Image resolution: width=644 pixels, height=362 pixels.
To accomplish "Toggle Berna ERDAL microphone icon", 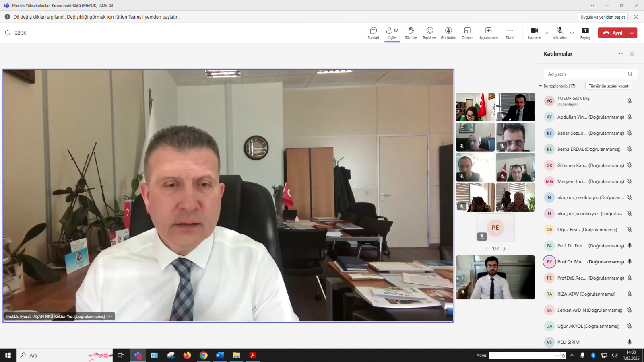I will (630, 149).
